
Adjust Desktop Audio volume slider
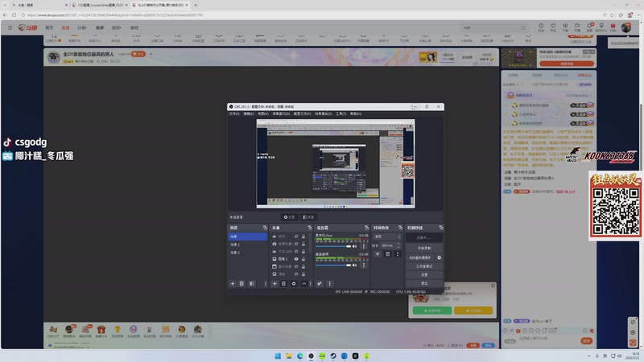(x=333, y=265)
